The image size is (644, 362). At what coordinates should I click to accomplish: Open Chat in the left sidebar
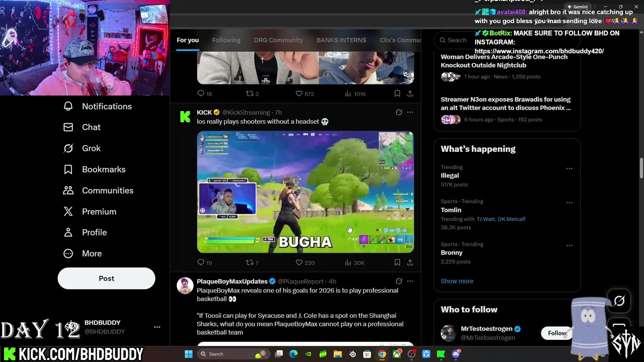click(x=82, y=127)
